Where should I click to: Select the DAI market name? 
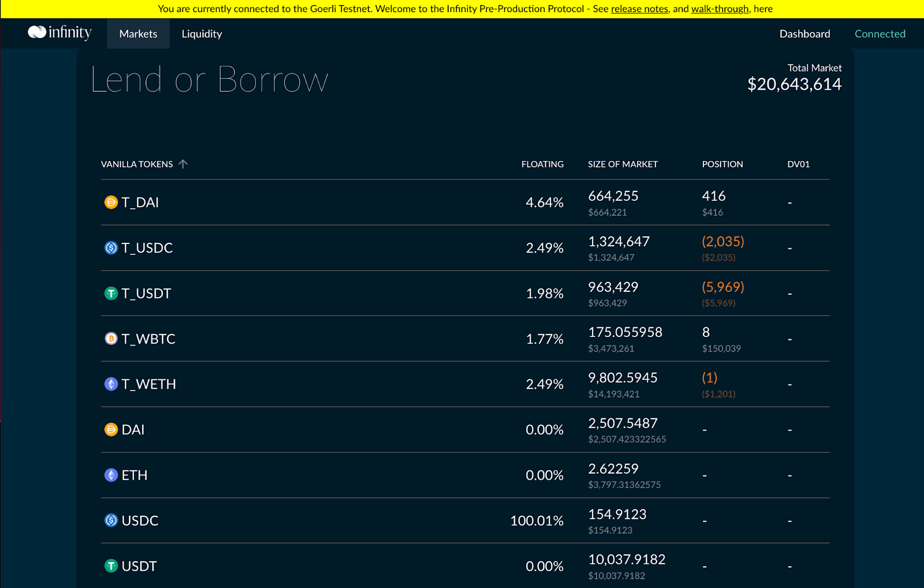click(133, 430)
